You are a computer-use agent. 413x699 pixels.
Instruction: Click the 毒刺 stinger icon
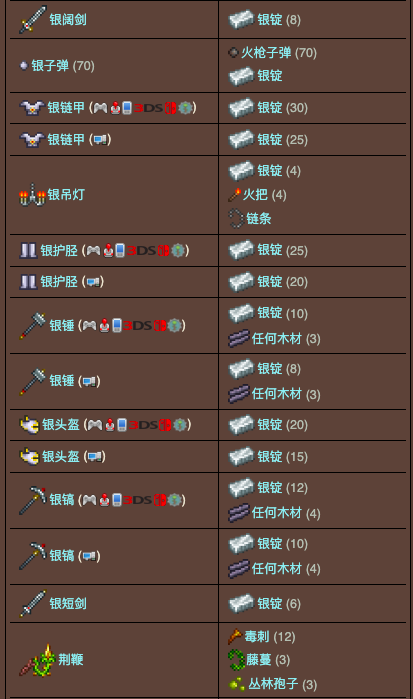tap(235, 636)
